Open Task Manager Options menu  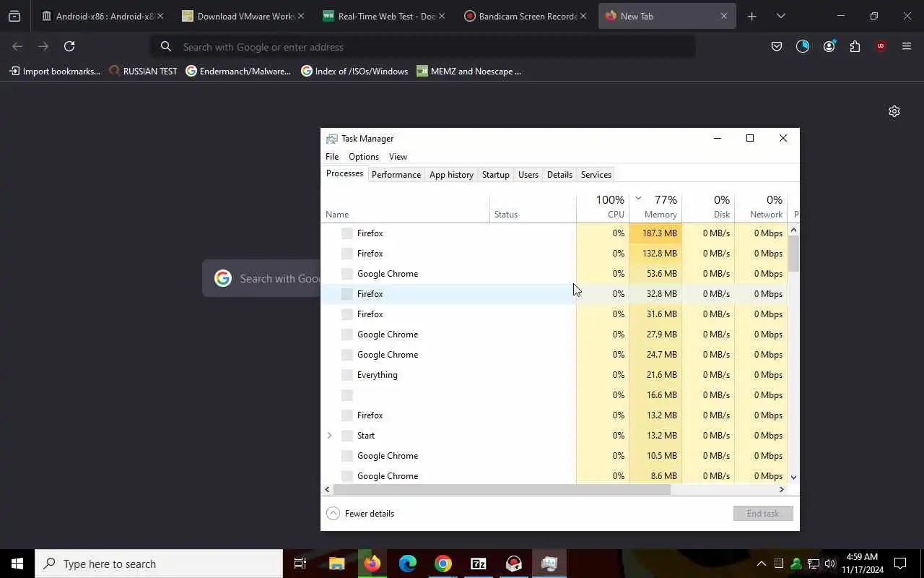[364, 157]
